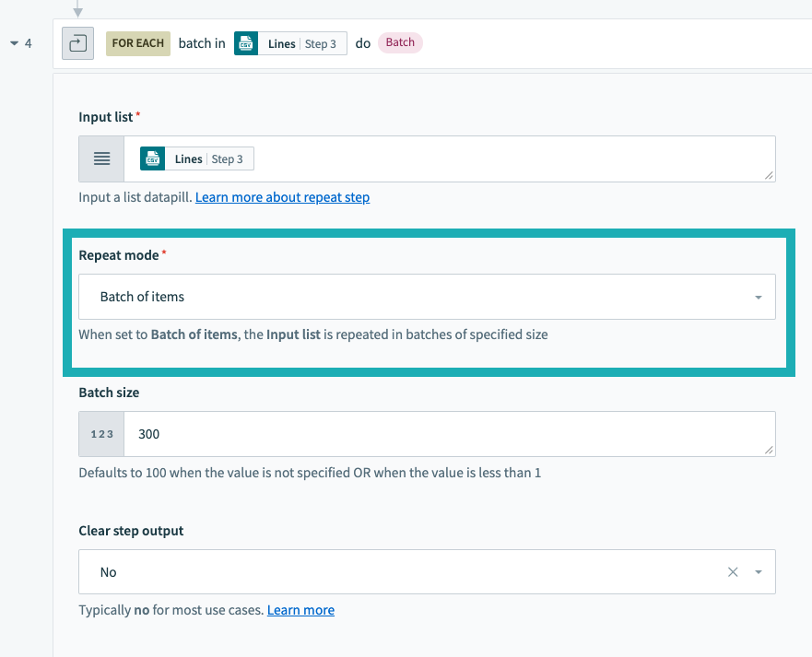The image size is (812, 657).
Task: Click the pink Batch pill
Action: point(400,42)
